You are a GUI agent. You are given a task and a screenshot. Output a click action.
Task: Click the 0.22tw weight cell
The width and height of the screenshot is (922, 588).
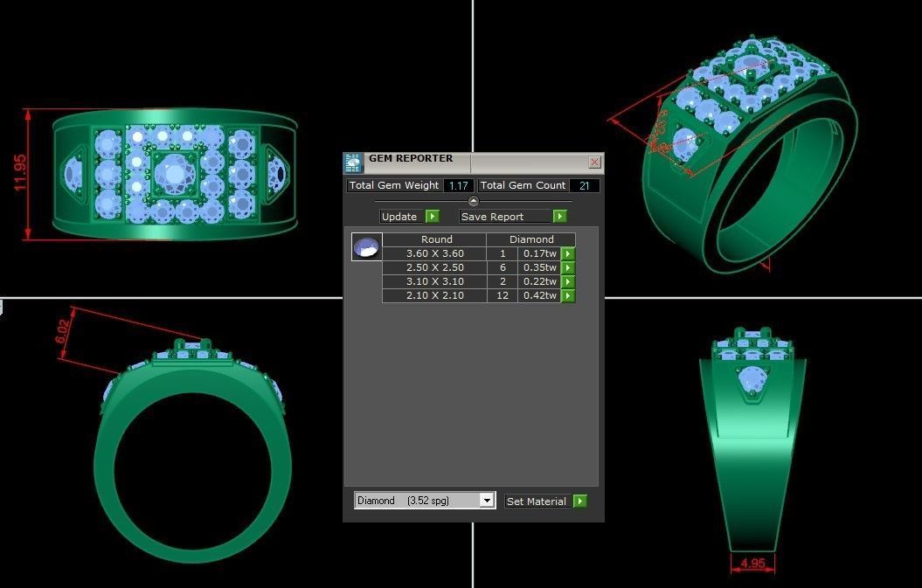click(539, 281)
